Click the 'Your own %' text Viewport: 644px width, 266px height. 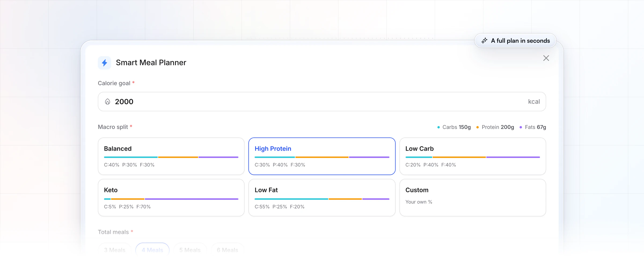419,202
